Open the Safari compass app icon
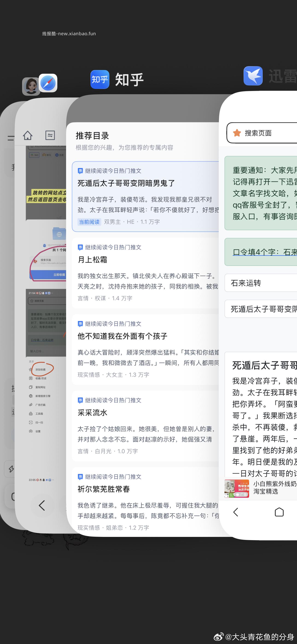 pos(48,83)
